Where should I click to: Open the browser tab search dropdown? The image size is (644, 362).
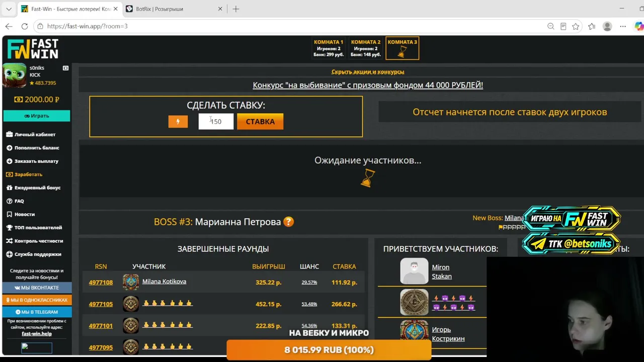click(9, 9)
